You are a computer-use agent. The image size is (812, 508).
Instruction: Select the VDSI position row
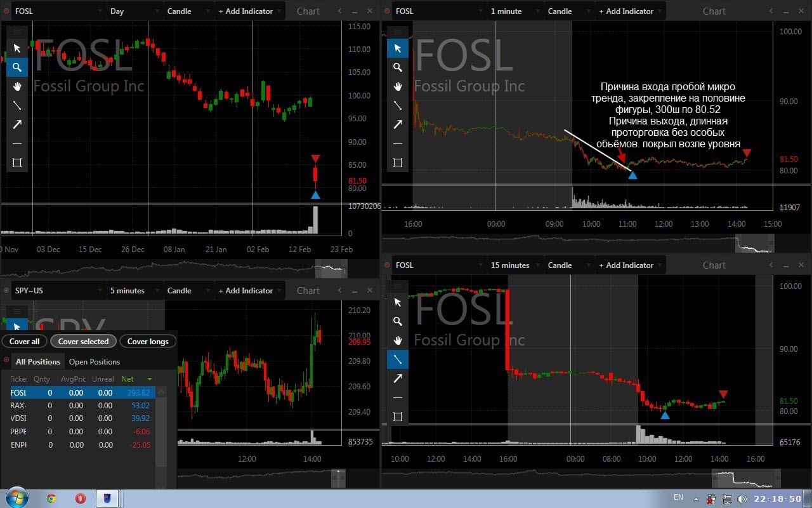[x=82, y=418]
